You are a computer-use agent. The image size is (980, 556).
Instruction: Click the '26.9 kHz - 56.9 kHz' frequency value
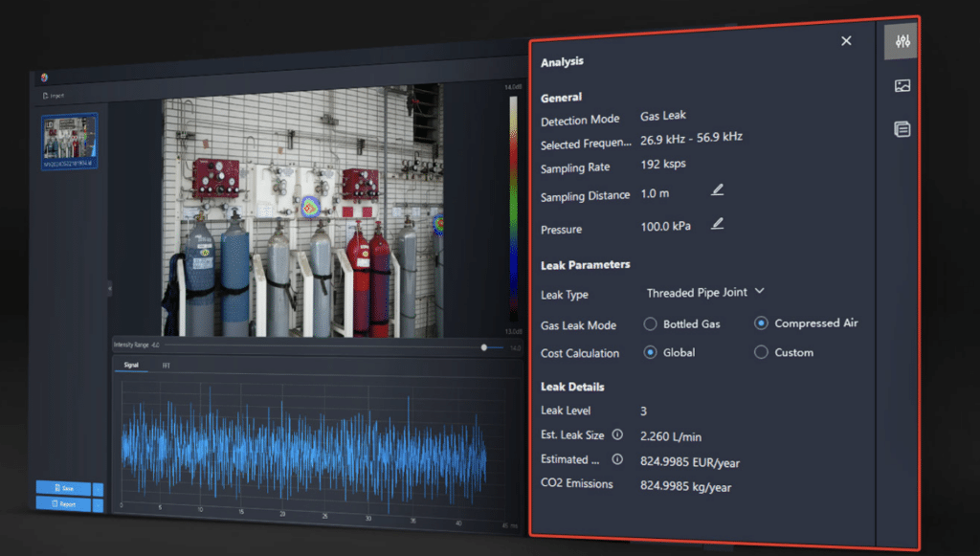click(x=691, y=138)
